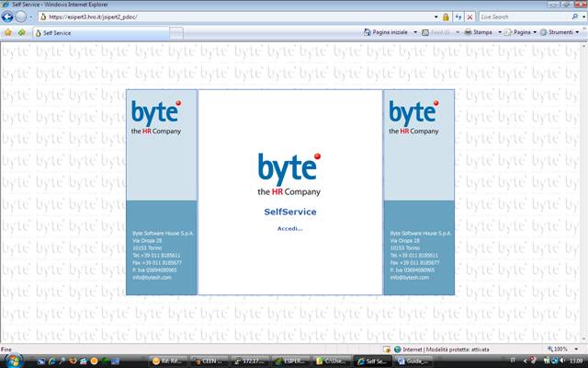Open the search provider options dropdown
588x368 pixels.
[583, 17]
